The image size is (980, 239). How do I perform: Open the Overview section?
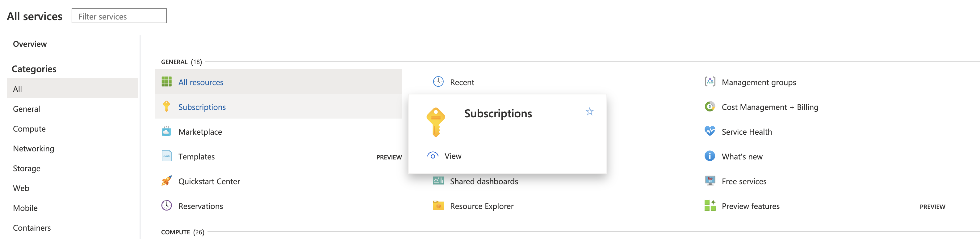pos(30,44)
